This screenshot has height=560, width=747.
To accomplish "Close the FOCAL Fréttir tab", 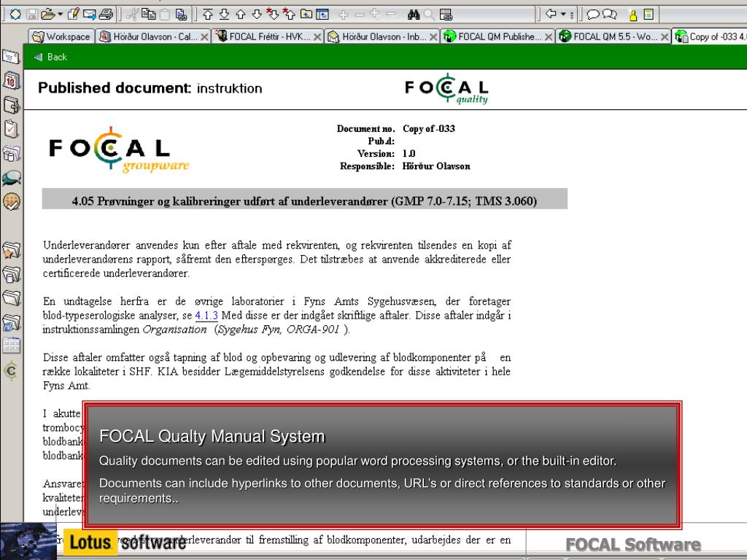I will 317,36.
